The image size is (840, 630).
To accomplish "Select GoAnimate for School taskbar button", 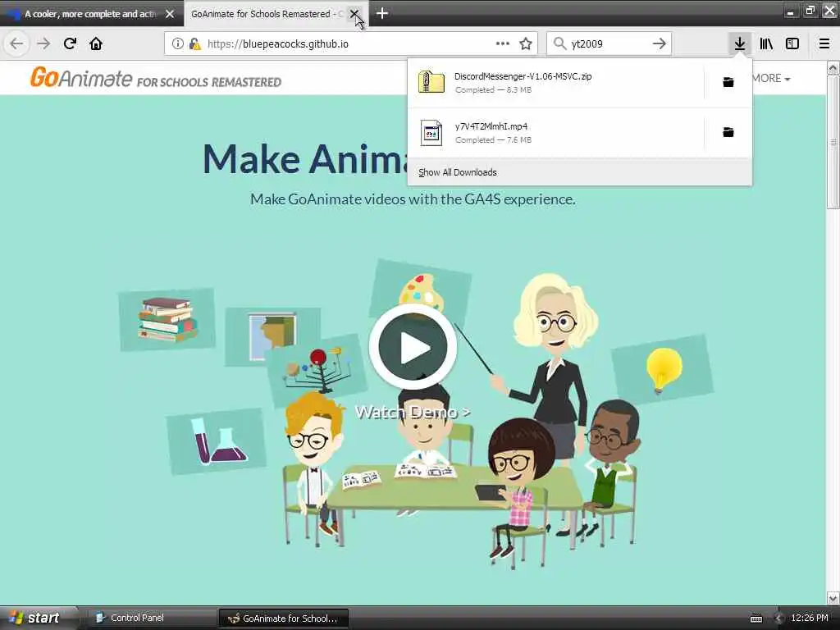I will tap(283, 619).
